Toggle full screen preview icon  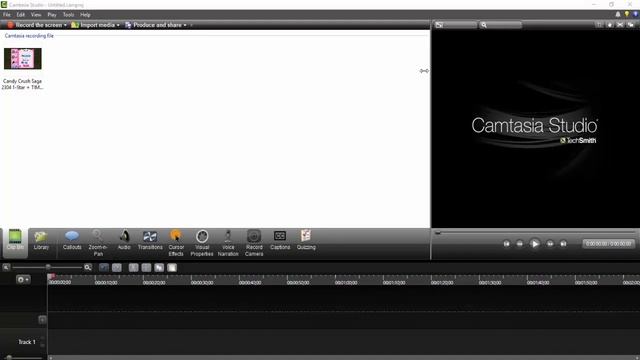coord(620,25)
